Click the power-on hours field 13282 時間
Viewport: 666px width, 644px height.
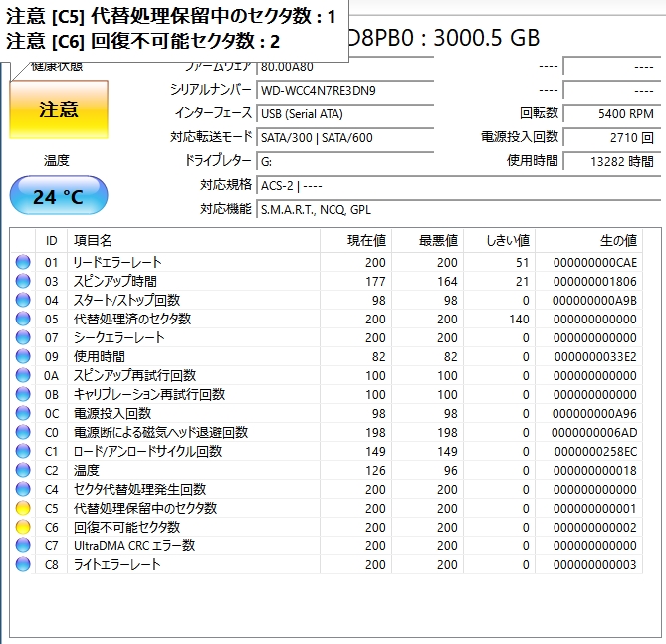click(611, 161)
